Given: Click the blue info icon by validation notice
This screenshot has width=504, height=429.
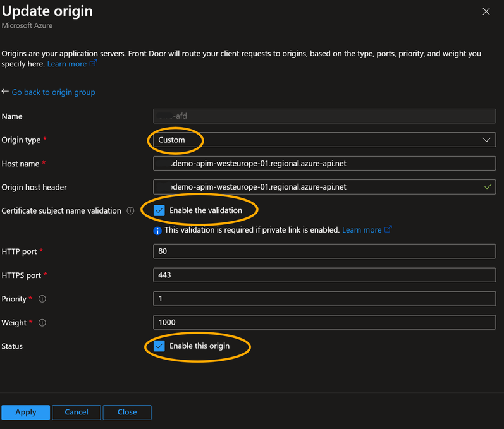Looking at the screenshot, I should tap(157, 230).
